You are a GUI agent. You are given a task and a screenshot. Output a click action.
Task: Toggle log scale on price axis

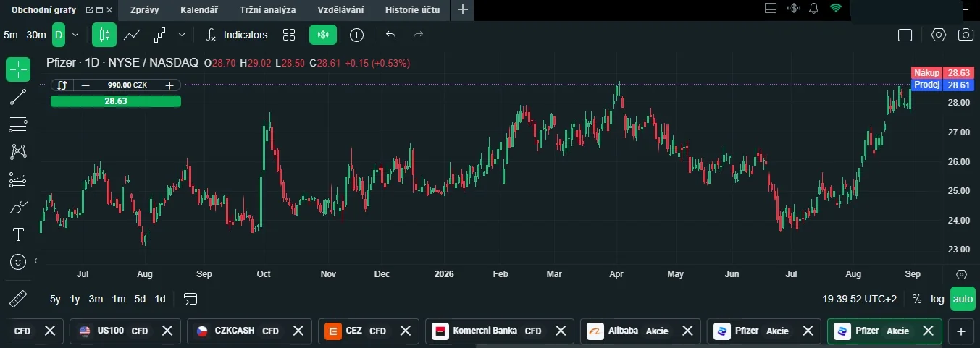937,299
